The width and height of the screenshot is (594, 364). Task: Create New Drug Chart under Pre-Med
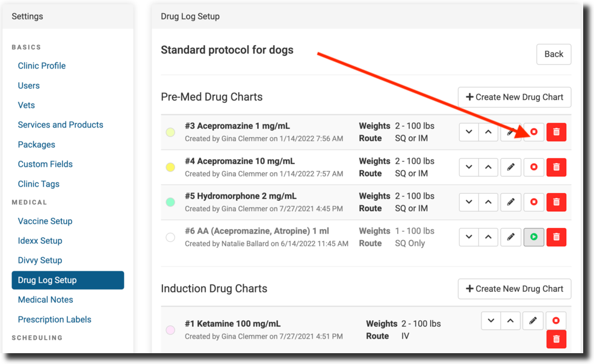pyautogui.click(x=515, y=97)
